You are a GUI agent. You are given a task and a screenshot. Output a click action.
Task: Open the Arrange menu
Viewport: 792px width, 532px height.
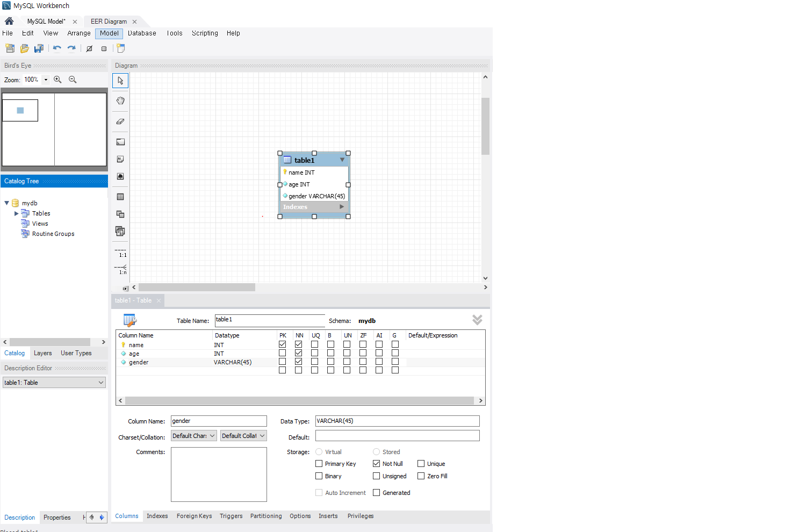coord(79,33)
